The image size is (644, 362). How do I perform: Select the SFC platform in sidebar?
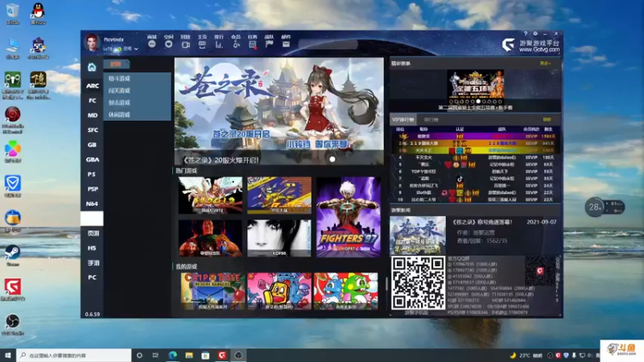coord(93,130)
